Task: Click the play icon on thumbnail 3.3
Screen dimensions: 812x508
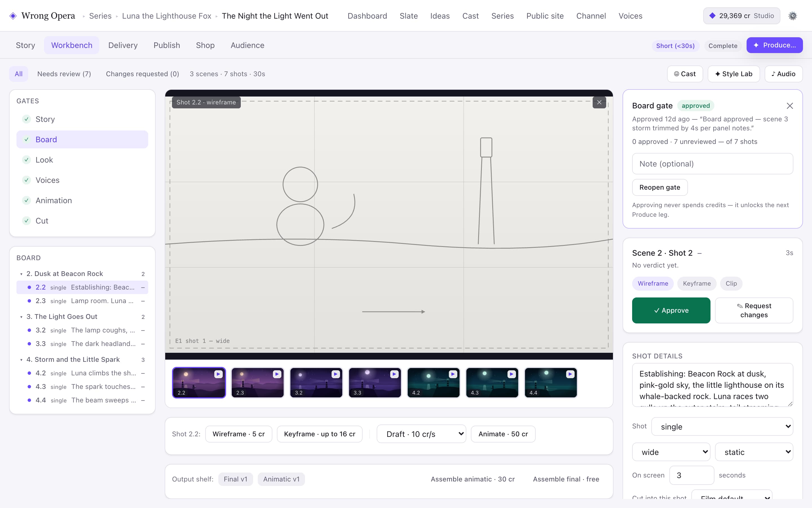Action: click(x=394, y=374)
